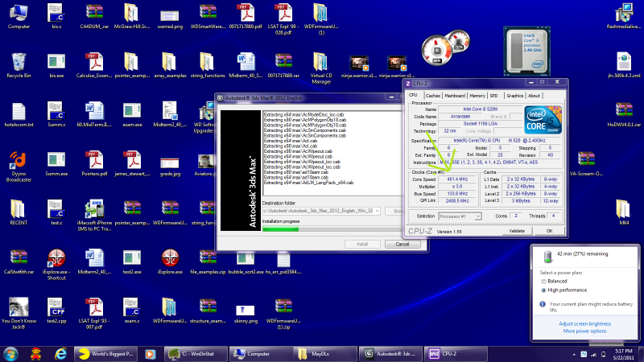Switch to the About tab in CPU-Z

(x=534, y=96)
